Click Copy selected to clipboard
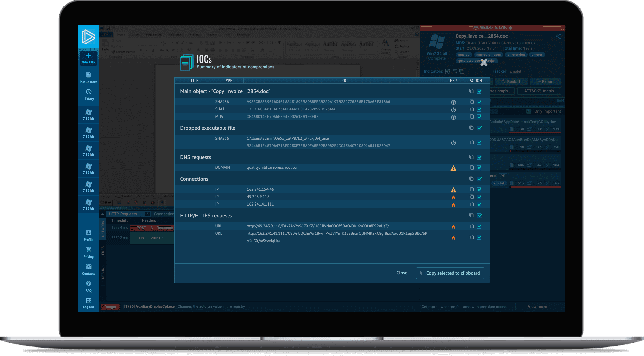The image size is (644, 356). tap(450, 273)
